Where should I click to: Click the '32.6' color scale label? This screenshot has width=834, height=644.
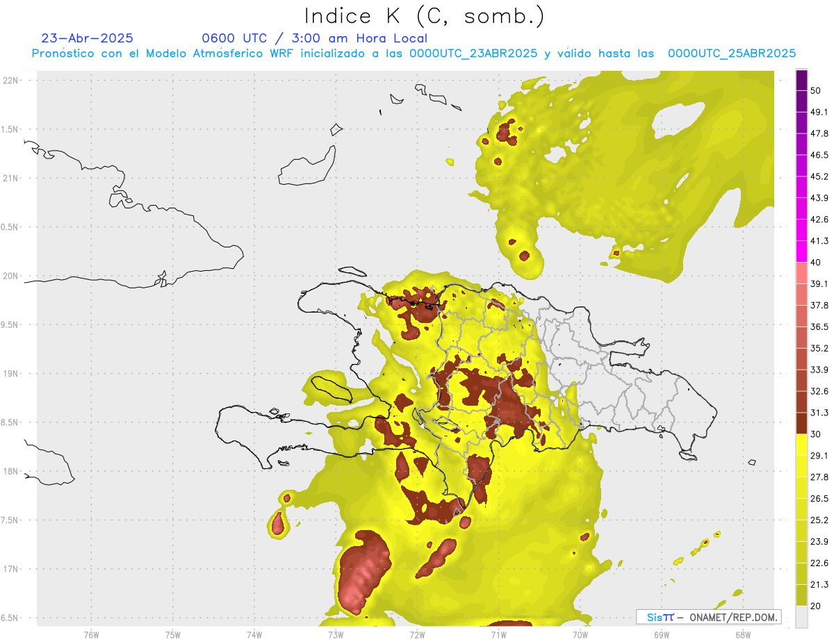819,391
